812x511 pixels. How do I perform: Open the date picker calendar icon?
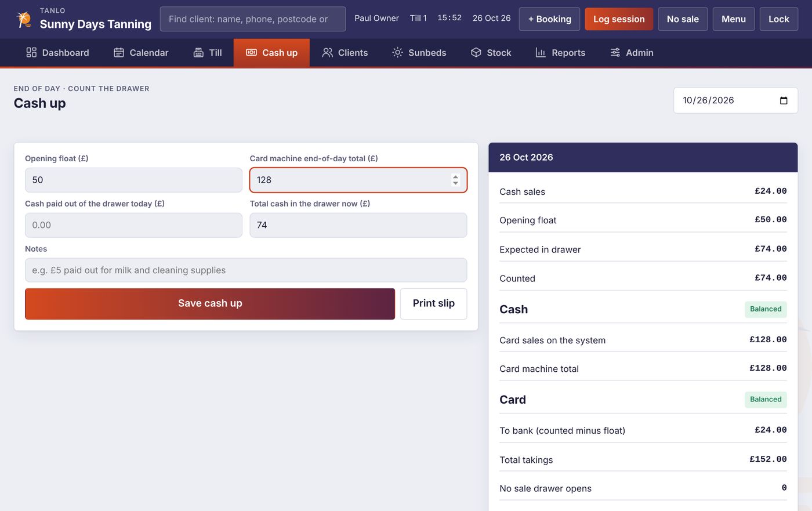(784, 100)
